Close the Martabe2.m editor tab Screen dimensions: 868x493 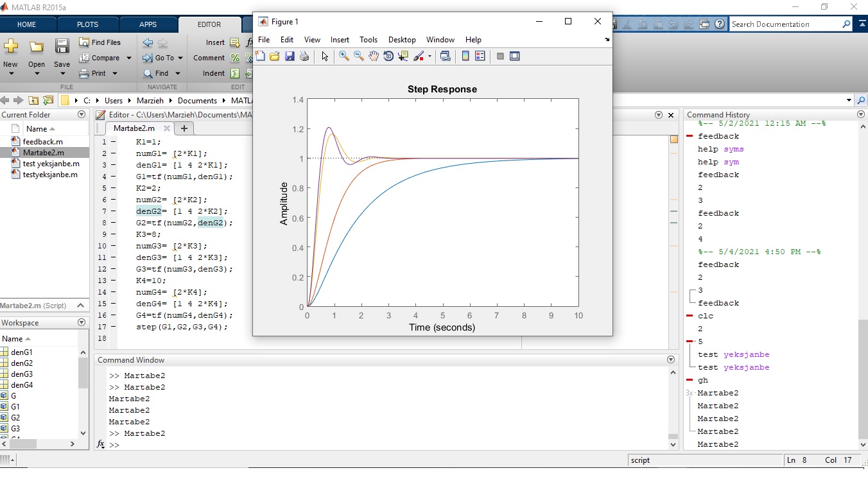pyautogui.click(x=167, y=128)
